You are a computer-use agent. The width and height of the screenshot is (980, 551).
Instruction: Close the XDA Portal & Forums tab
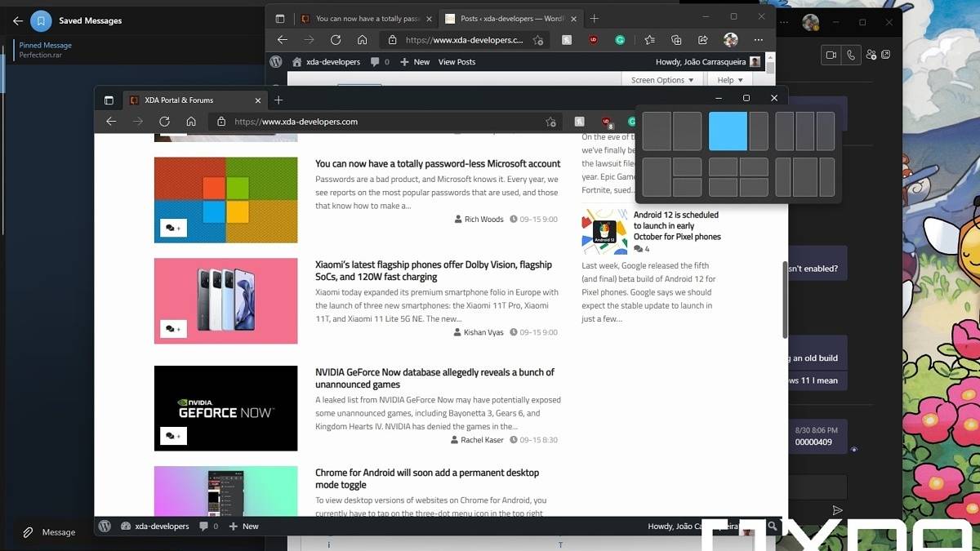pyautogui.click(x=258, y=100)
